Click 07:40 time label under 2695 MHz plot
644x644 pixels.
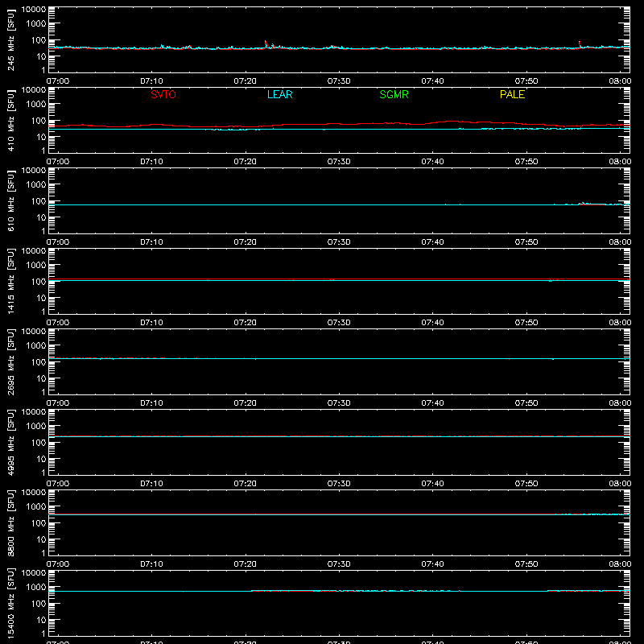432,403
